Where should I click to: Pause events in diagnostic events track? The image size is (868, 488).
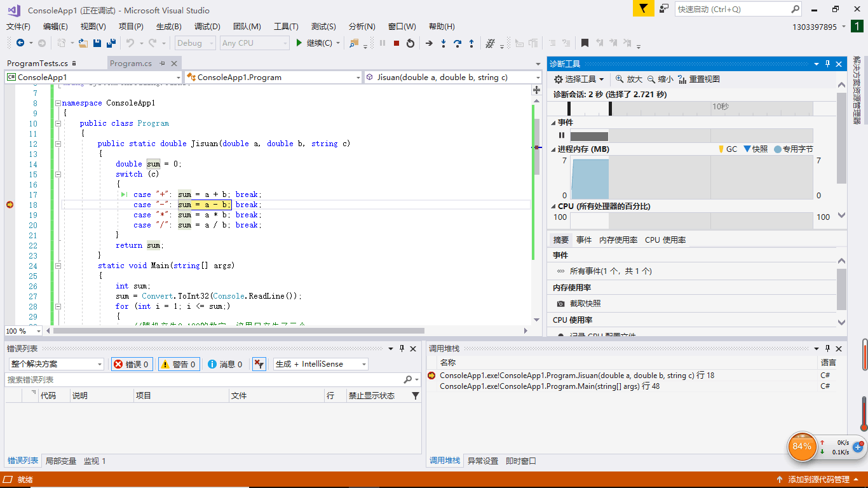tap(562, 135)
